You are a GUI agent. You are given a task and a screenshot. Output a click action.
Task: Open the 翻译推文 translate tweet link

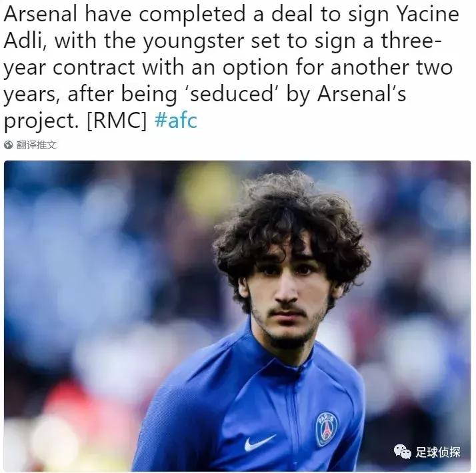37,145
